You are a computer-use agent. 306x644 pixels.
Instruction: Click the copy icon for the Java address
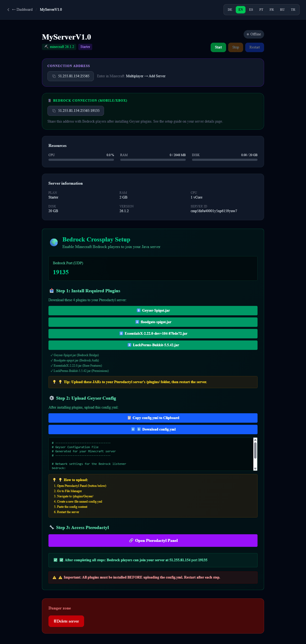pos(54,76)
